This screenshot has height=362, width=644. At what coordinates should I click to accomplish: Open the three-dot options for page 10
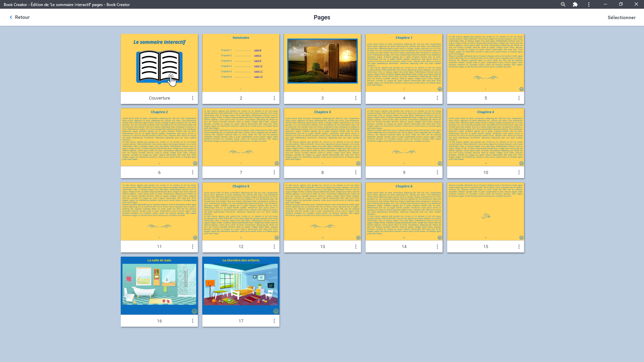(x=519, y=172)
